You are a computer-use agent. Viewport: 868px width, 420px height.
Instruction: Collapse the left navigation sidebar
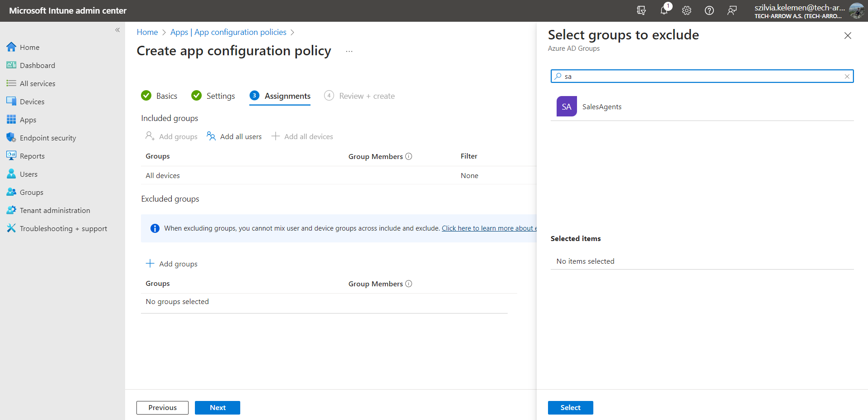117,30
